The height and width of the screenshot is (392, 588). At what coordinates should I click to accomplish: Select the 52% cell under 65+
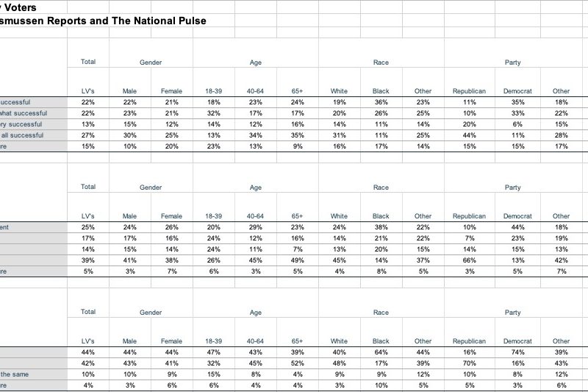(x=298, y=364)
